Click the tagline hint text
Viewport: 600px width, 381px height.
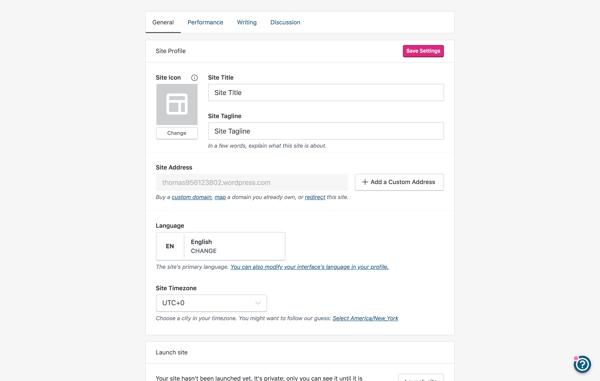tap(267, 146)
